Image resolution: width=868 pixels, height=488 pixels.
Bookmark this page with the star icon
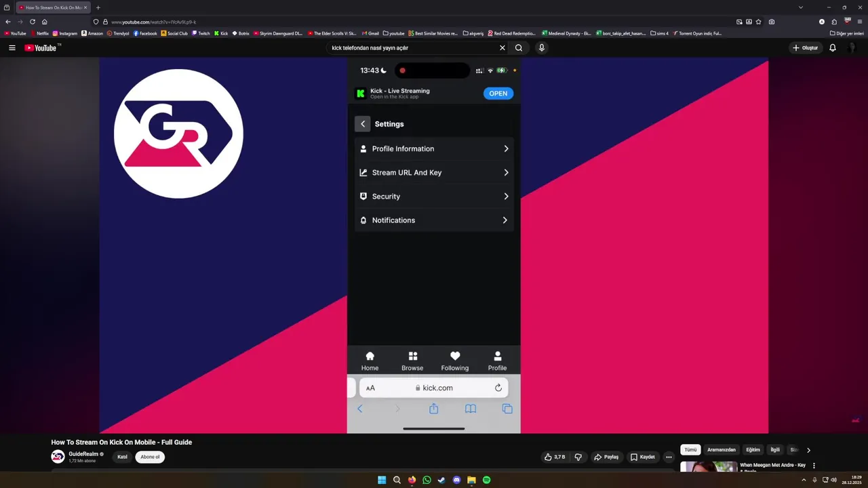(x=758, y=22)
